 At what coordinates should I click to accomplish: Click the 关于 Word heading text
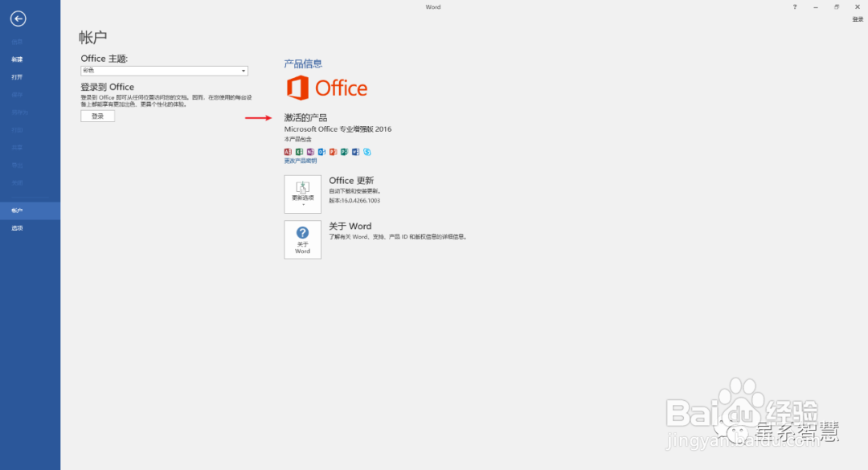tap(350, 226)
